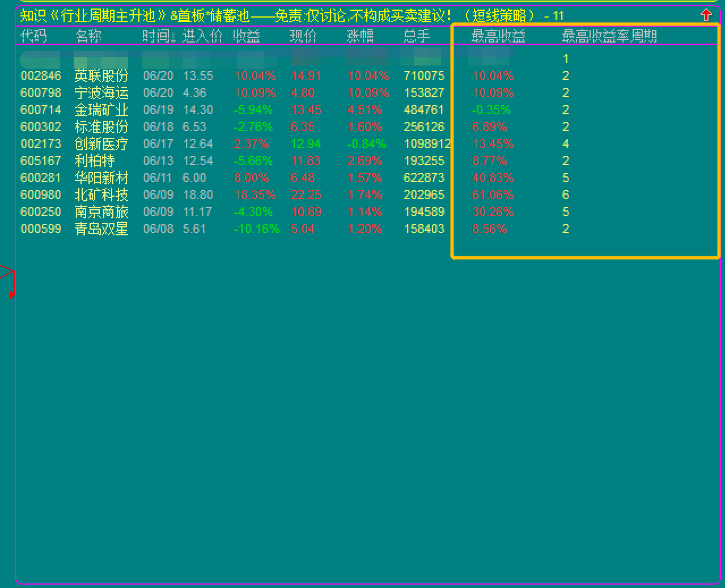Select stock name 创新医疗
725x588 pixels.
(x=101, y=144)
